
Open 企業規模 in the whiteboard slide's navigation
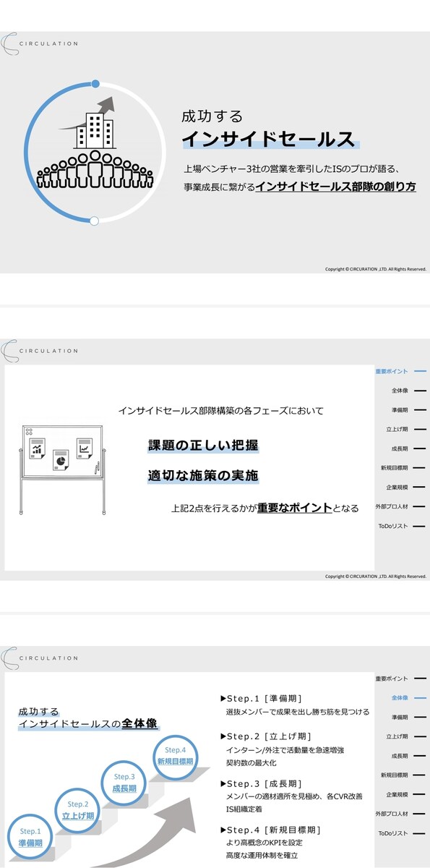tap(406, 488)
